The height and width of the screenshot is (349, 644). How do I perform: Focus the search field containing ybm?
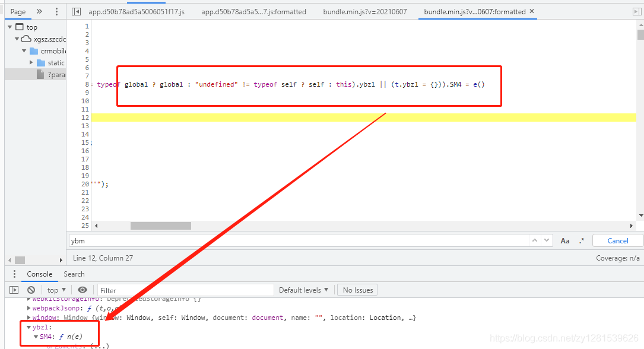coord(299,240)
